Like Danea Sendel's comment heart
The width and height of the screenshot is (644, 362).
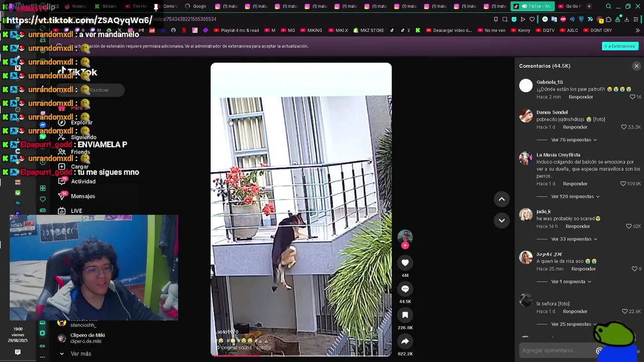(x=624, y=127)
